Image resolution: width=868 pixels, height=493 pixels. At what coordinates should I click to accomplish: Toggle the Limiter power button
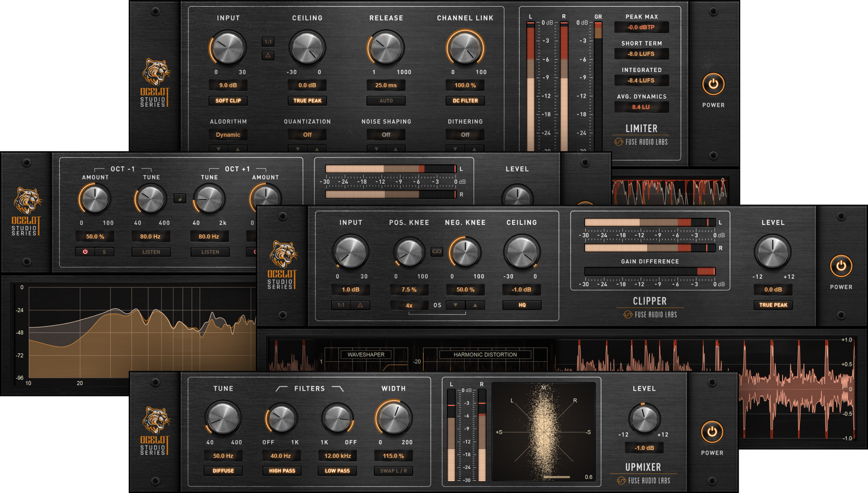click(x=713, y=84)
